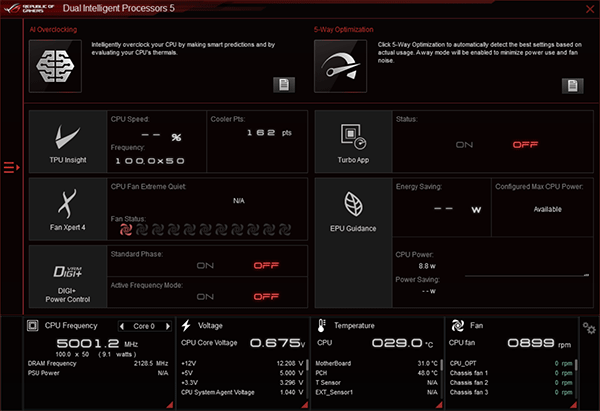
Task: Click the Fan monitor icon
Action: (457, 326)
